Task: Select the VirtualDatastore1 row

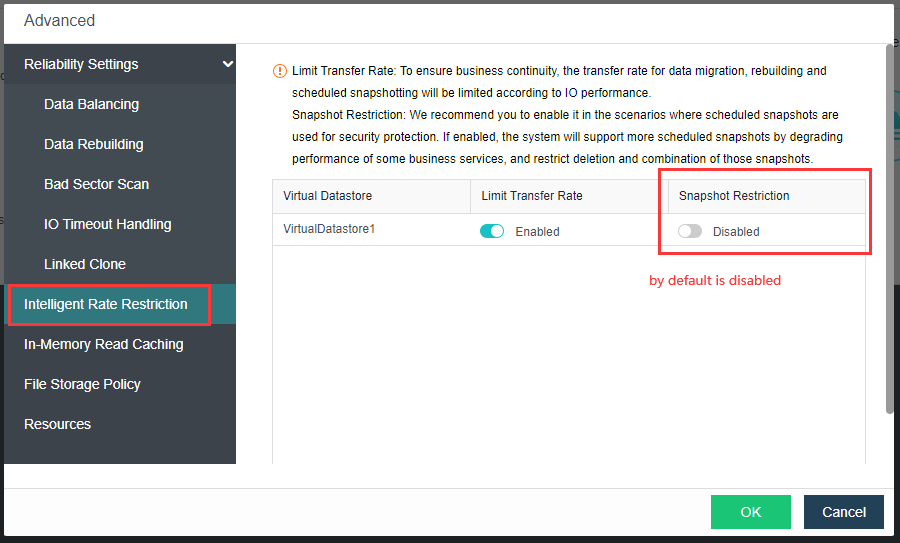Action: coord(329,229)
